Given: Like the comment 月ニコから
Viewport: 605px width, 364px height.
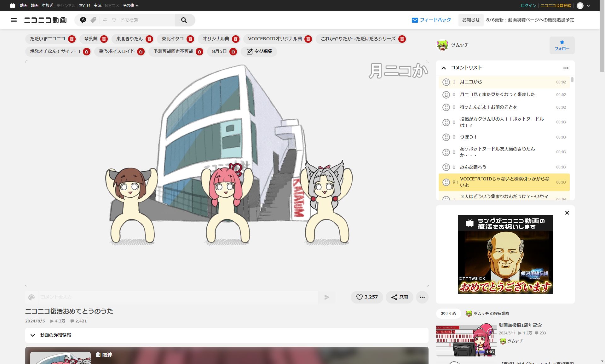Looking at the screenshot, I should pos(446,82).
